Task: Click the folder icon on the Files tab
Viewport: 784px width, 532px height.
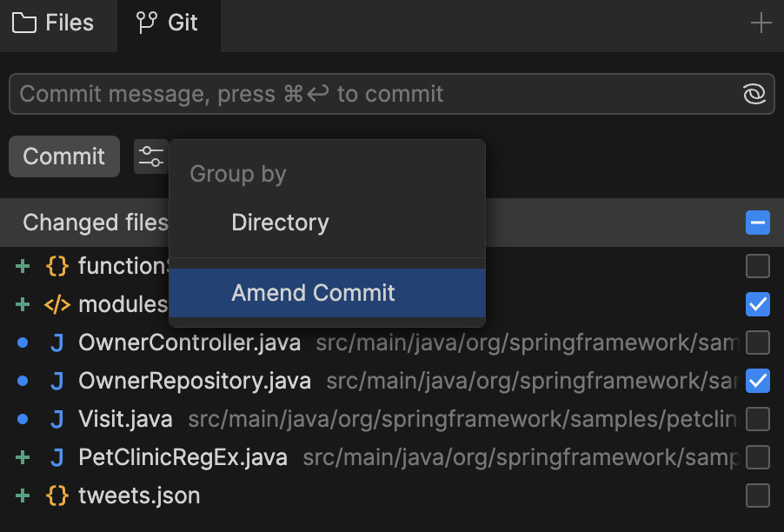Action: tap(24, 23)
